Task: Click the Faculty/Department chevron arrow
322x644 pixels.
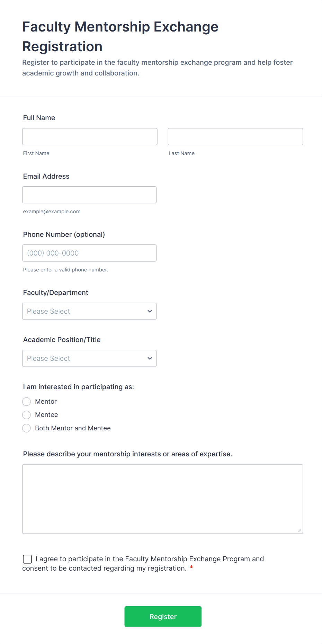Action: tap(150, 311)
